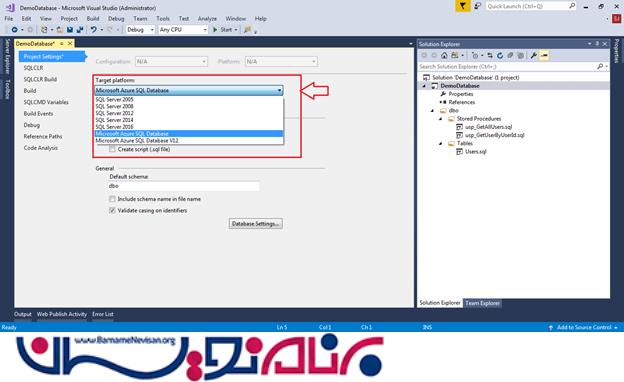Collapse the Stored Procedures folder
This screenshot has height=382, width=624.
[x=441, y=119]
